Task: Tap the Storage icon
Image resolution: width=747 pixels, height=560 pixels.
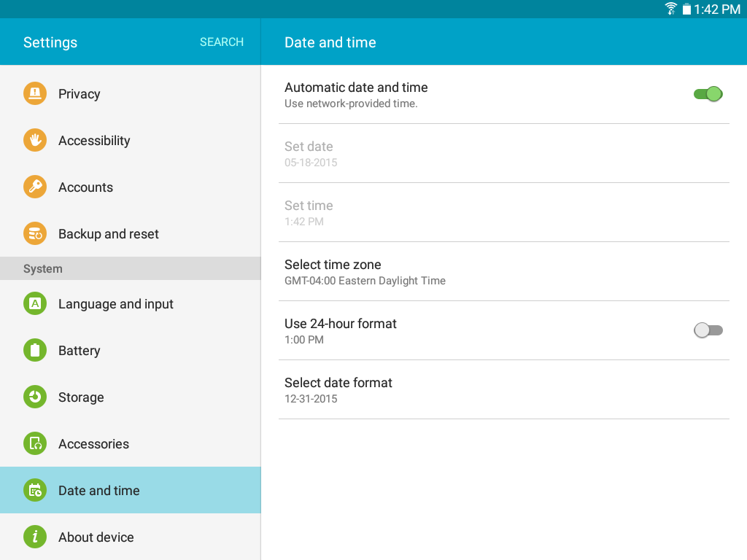Action: tap(35, 397)
